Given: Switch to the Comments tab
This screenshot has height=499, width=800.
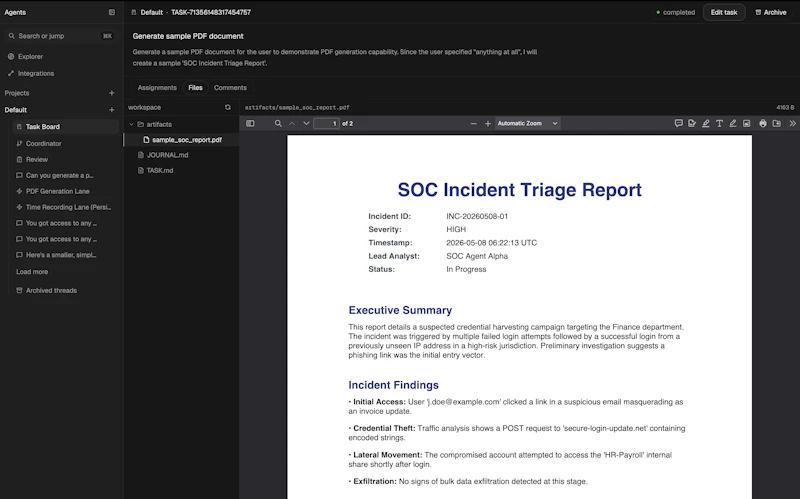Looking at the screenshot, I should click(x=230, y=88).
